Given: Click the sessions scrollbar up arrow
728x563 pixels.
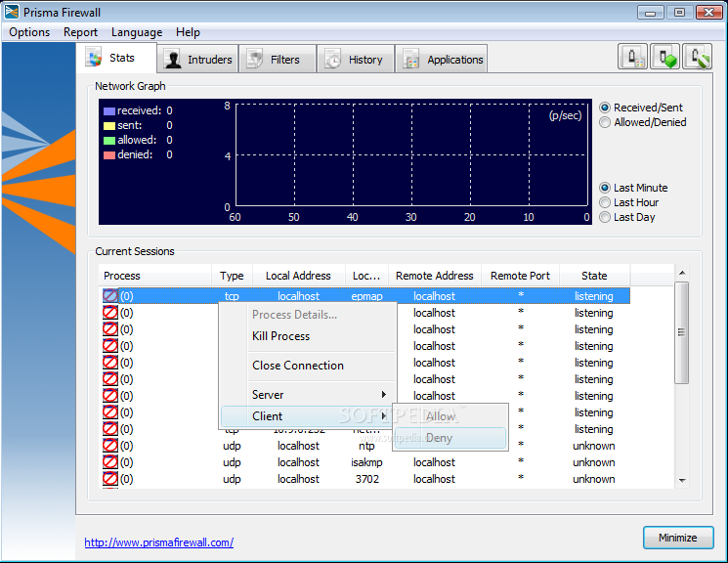Looking at the screenshot, I should coord(682,273).
